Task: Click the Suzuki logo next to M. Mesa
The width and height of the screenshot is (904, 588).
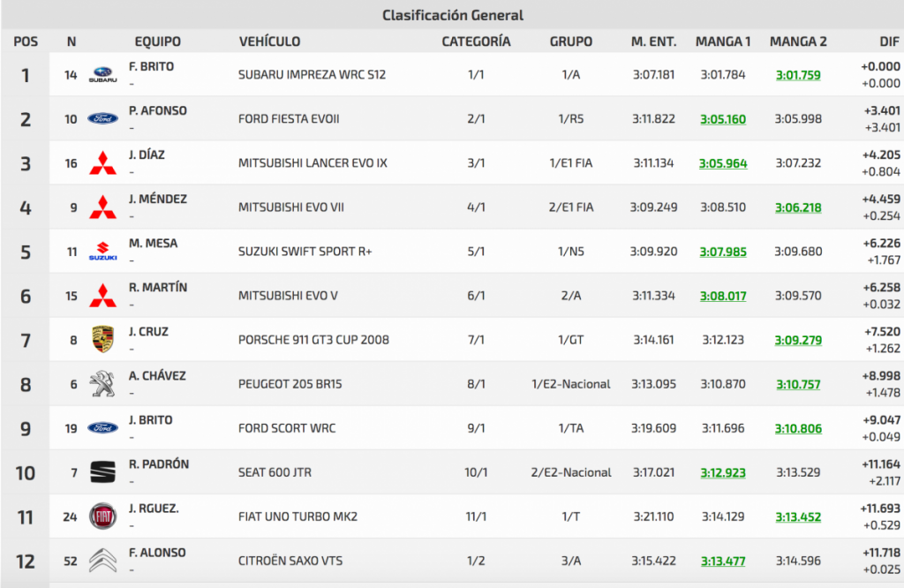Action: (102, 252)
